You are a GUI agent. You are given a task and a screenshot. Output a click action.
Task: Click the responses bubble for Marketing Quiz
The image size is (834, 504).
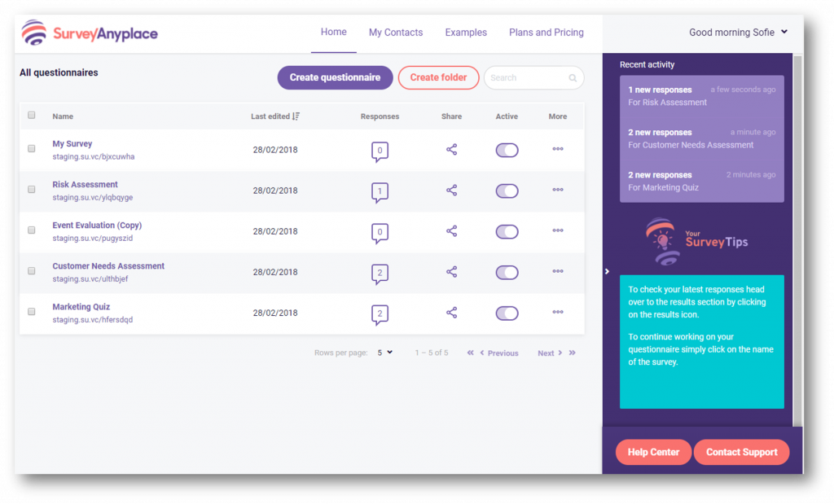(380, 313)
